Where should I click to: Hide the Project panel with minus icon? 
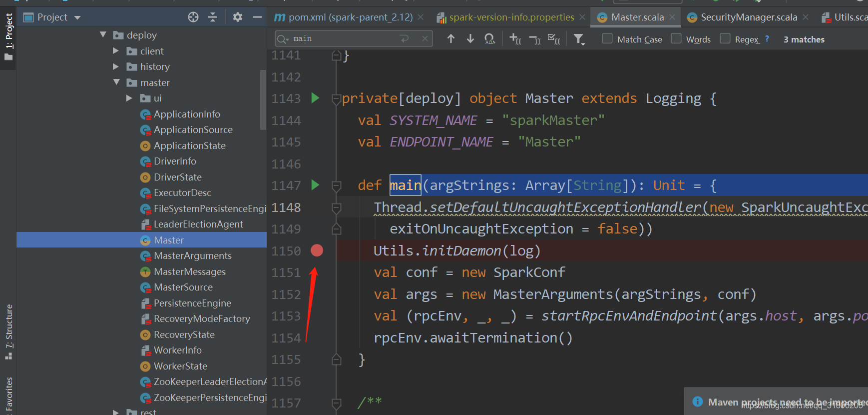click(257, 17)
